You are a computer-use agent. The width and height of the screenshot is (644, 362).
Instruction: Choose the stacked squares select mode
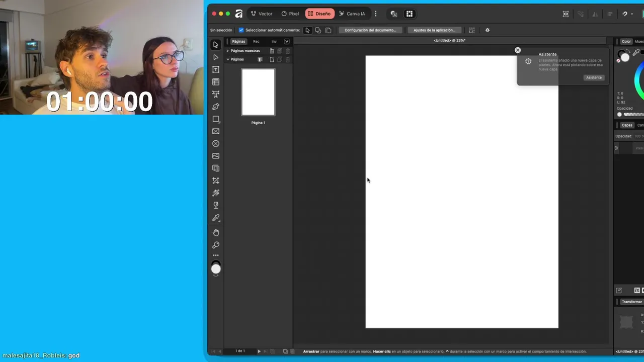click(x=329, y=30)
